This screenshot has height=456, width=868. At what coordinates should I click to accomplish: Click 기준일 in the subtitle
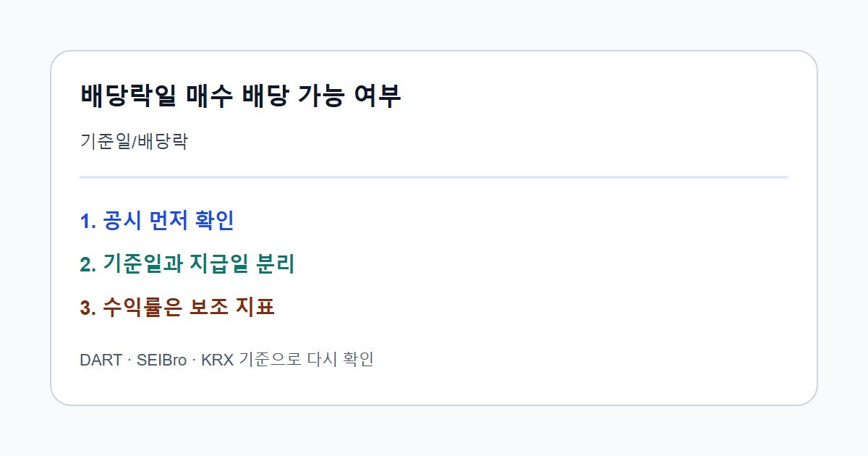(x=105, y=141)
